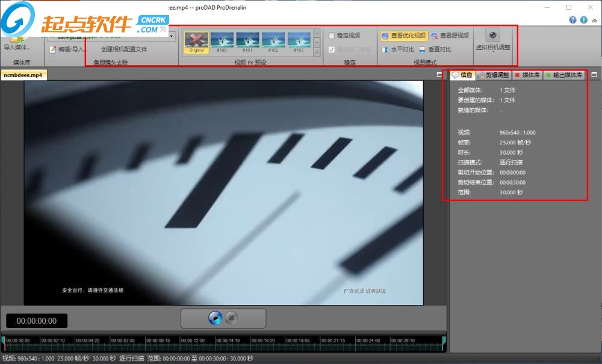This screenshot has width=602, height=364.
Task: Expand the video FX presets gallery
Action: tap(317, 52)
